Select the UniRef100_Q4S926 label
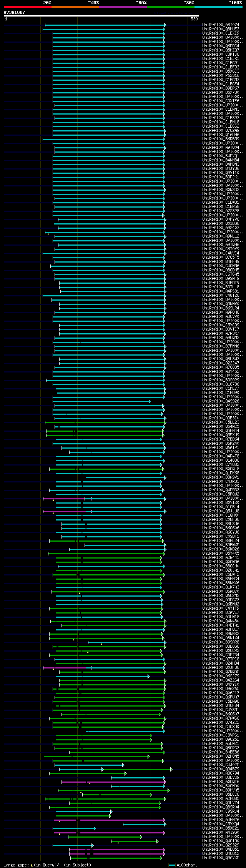The width and height of the screenshot is (246, 868). click(x=221, y=401)
